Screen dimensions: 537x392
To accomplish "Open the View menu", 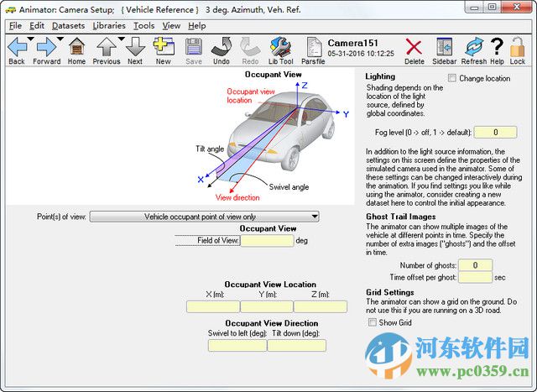I will pyautogui.click(x=171, y=26).
